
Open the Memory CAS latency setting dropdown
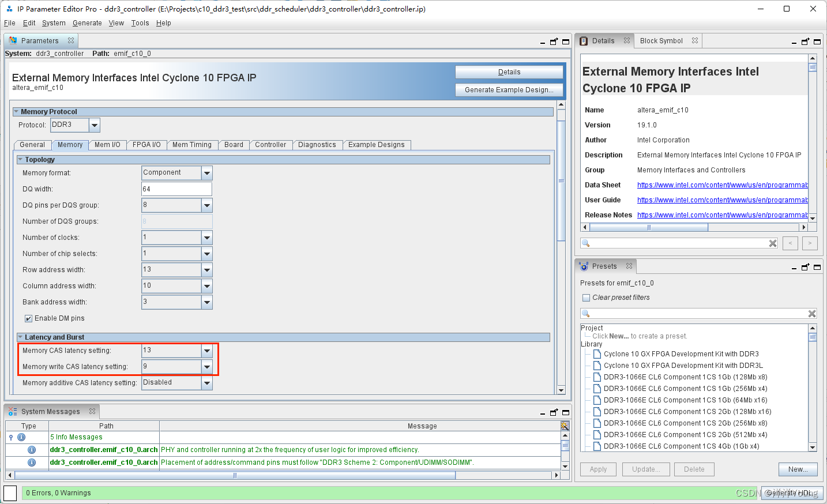(207, 351)
